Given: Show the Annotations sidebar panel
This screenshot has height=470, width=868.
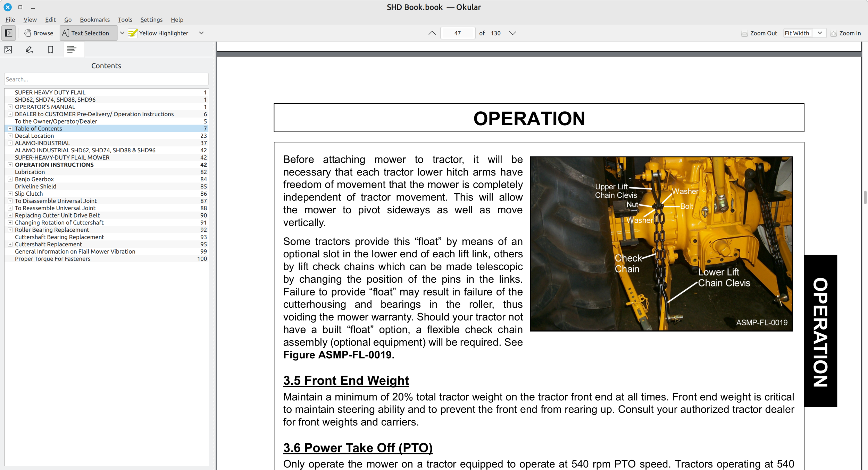Looking at the screenshot, I should pos(29,50).
